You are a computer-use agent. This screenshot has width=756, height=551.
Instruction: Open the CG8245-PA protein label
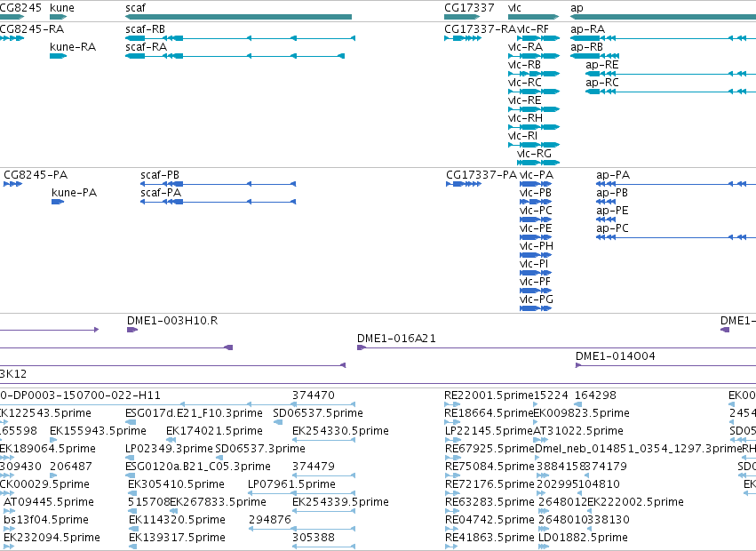[36, 175]
